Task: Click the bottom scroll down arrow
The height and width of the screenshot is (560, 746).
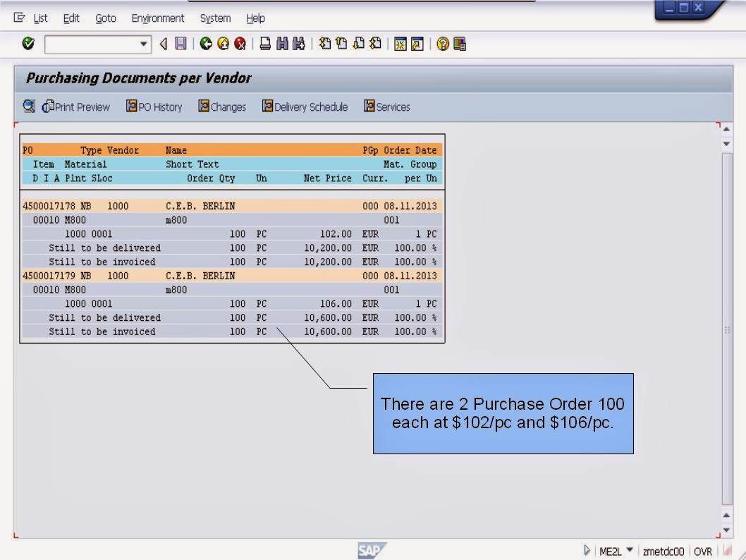Action: click(x=726, y=530)
